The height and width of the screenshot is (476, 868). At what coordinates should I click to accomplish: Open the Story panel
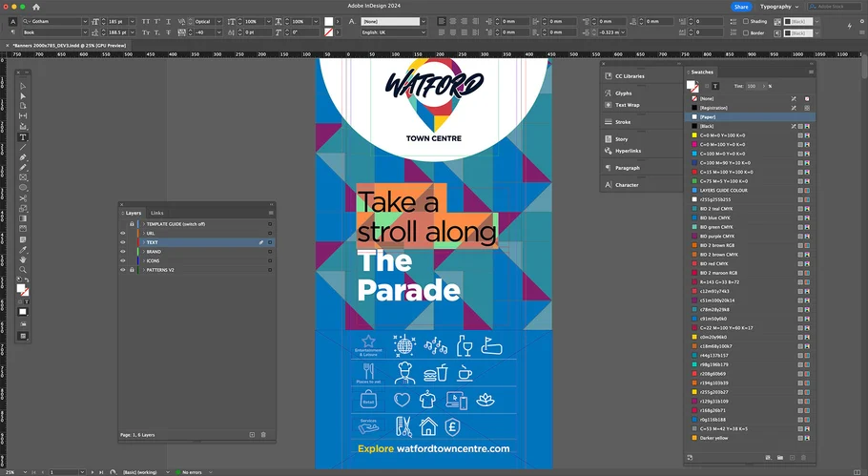622,139
